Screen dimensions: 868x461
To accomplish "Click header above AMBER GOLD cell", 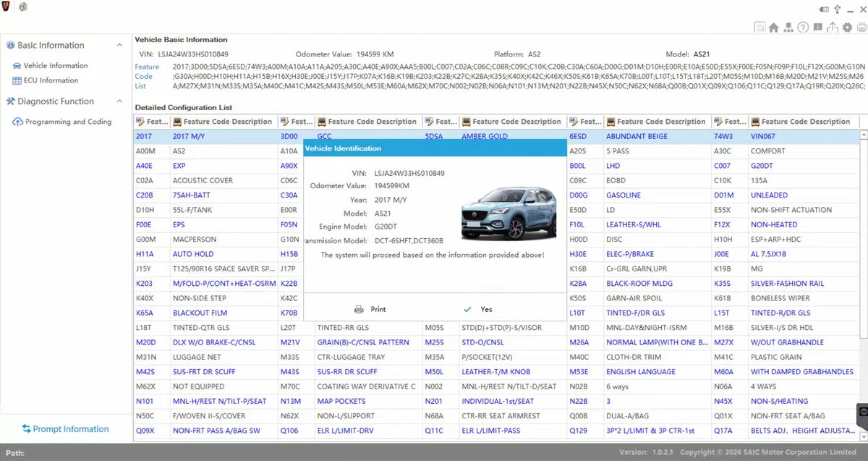I will click(513, 122).
